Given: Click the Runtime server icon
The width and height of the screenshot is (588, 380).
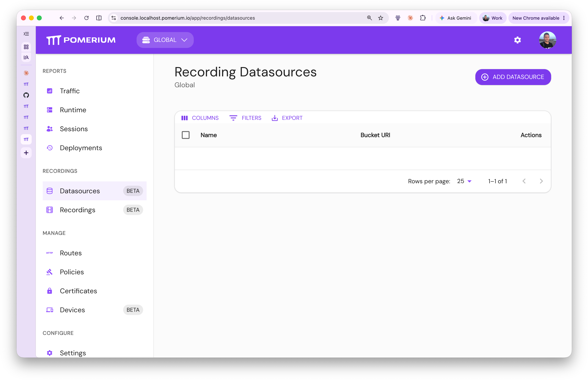Looking at the screenshot, I should click(x=50, y=110).
